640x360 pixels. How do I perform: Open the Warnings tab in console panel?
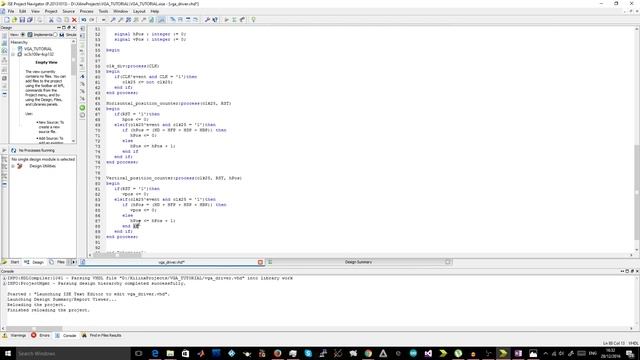click(15, 336)
